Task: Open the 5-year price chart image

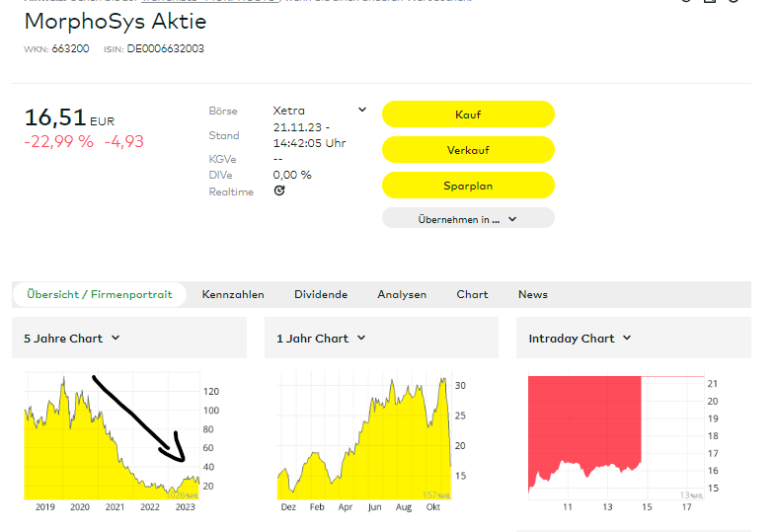Action: coord(121,441)
